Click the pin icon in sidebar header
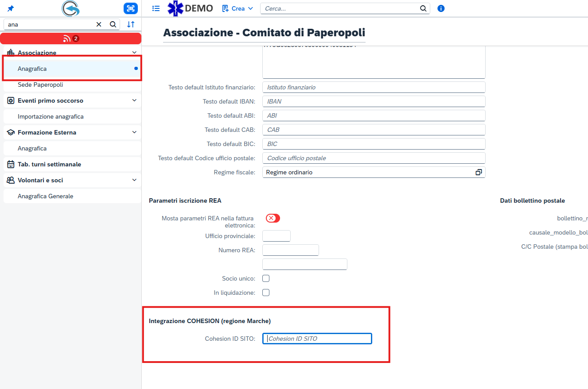This screenshot has width=588, height=389. point(10,8)
